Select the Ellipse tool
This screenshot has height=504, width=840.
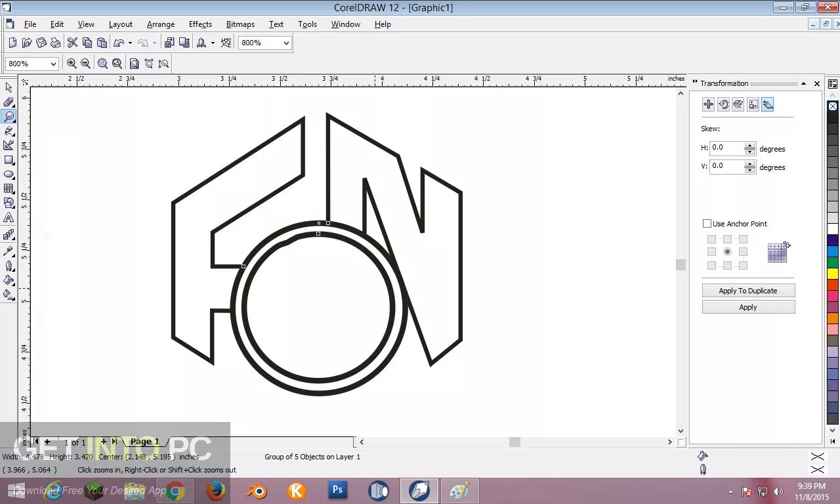point(9,175)
